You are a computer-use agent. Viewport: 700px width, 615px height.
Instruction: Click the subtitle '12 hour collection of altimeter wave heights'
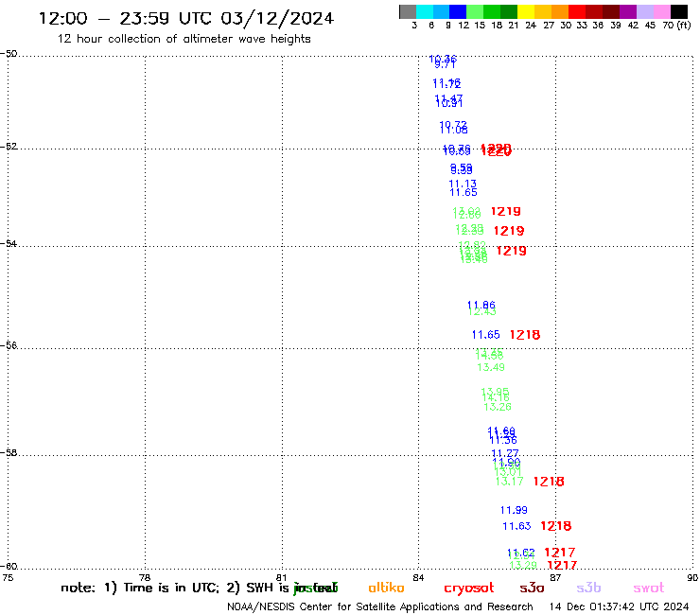pos(184,39)
